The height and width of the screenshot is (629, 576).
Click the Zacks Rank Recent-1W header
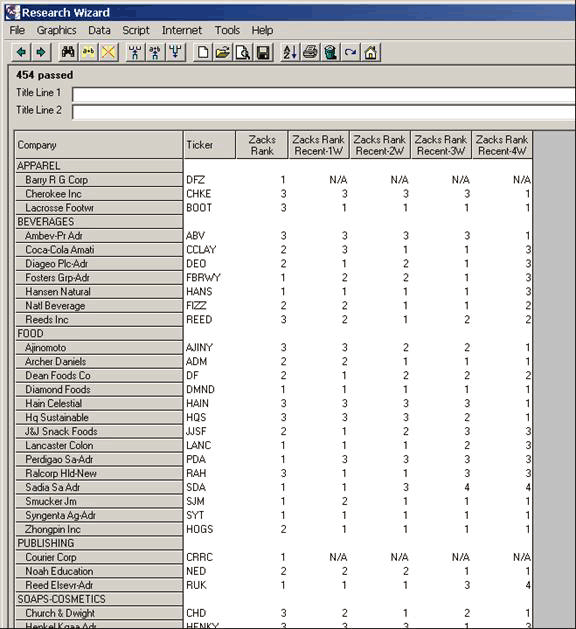pos(319,145)
